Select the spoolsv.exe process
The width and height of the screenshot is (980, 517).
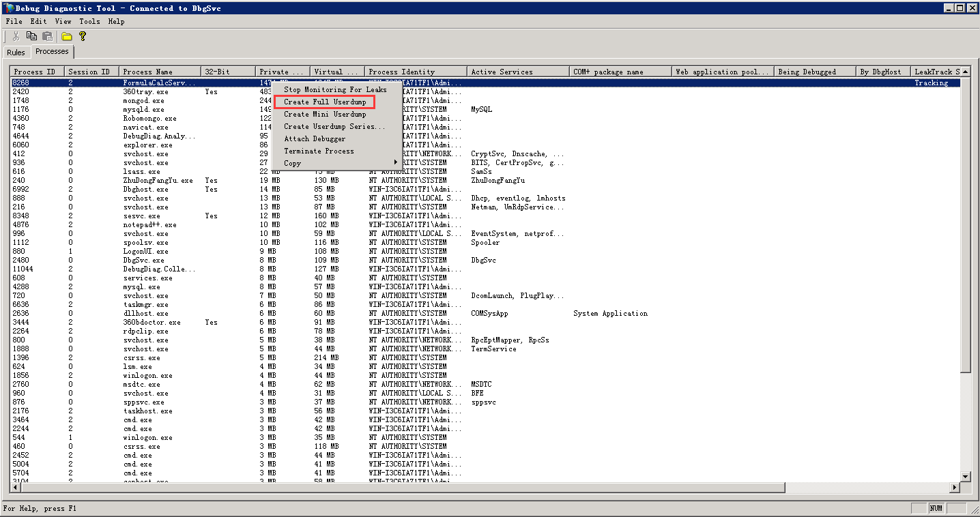(x=485, y=242)
